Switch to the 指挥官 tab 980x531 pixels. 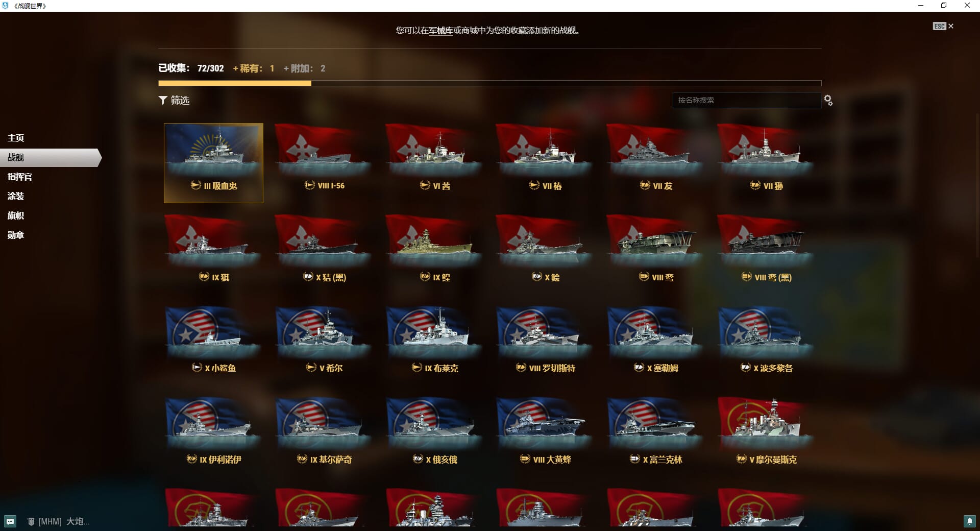pos(20,177)
